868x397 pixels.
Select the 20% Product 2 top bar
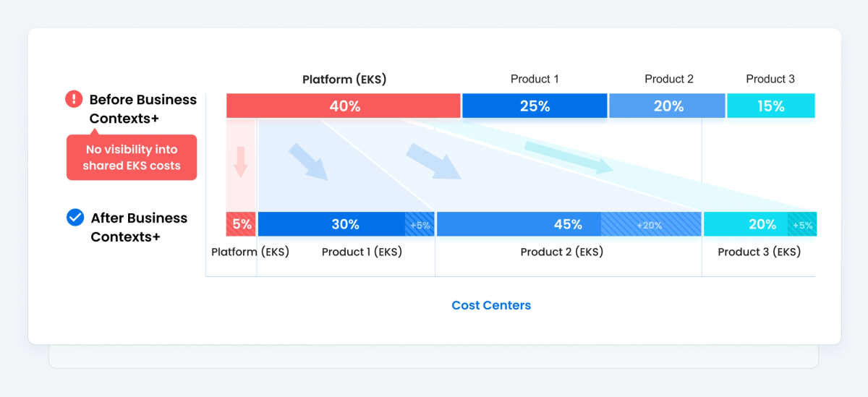point(667,106)
